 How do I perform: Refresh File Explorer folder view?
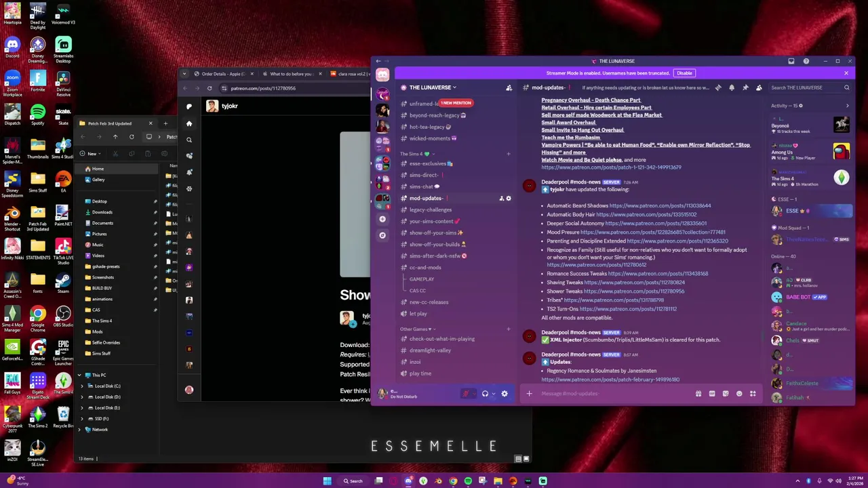click(x=132, y=137)
